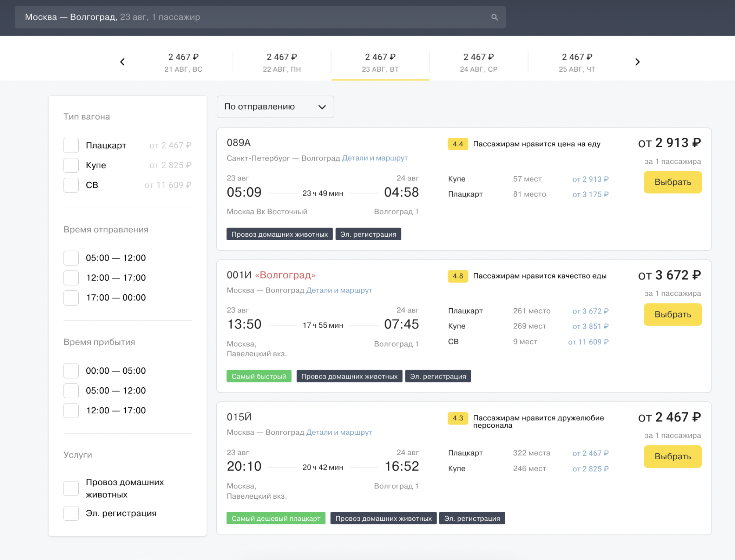Viewport: 735px width, 560px height.
Task: Click Эл. регистрация tag on train 089А
Action: tap(368, 234)
